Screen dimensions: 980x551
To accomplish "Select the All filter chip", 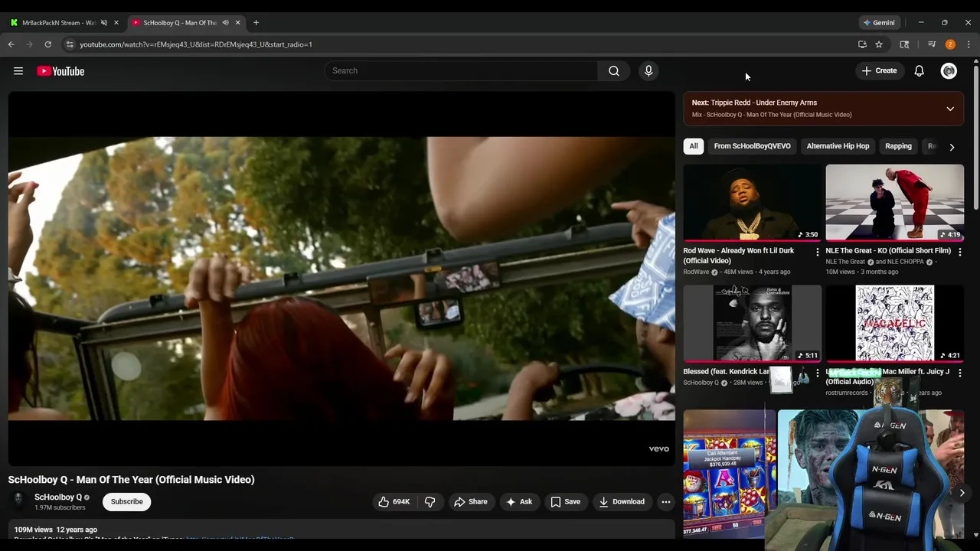I will tap(694, 146).
